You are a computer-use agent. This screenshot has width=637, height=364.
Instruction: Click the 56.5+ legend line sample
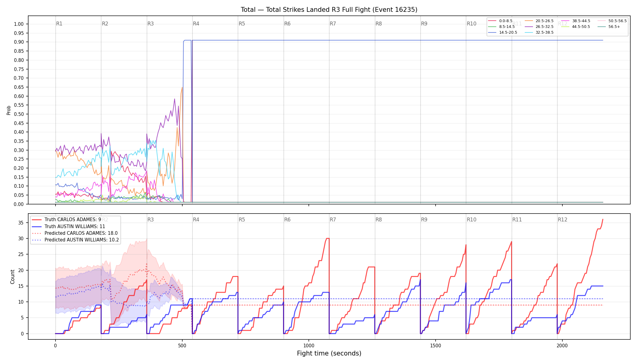[602, 27]
